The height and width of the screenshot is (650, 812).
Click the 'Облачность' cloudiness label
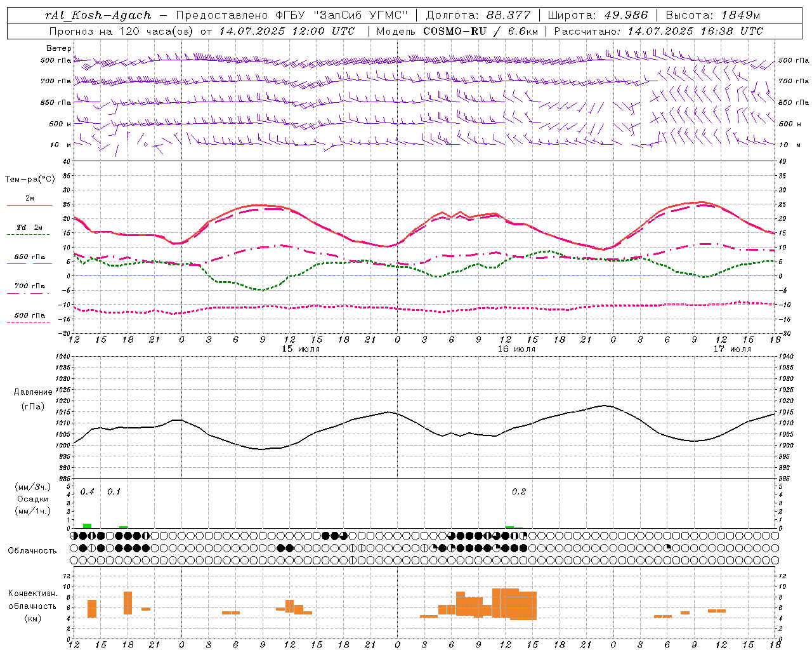[32, 550]
